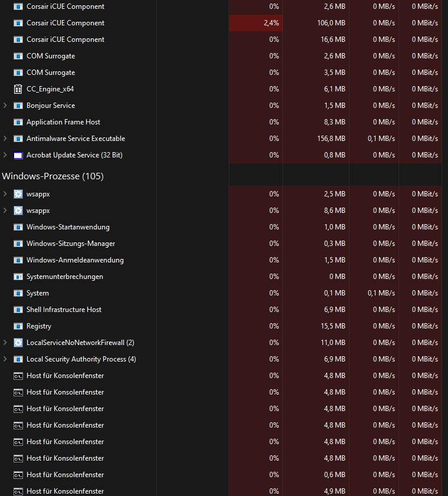Click icon of COM Surrogate using 2,6 MB
Viewport: 448px width, 496px height.
pos(18,56)
